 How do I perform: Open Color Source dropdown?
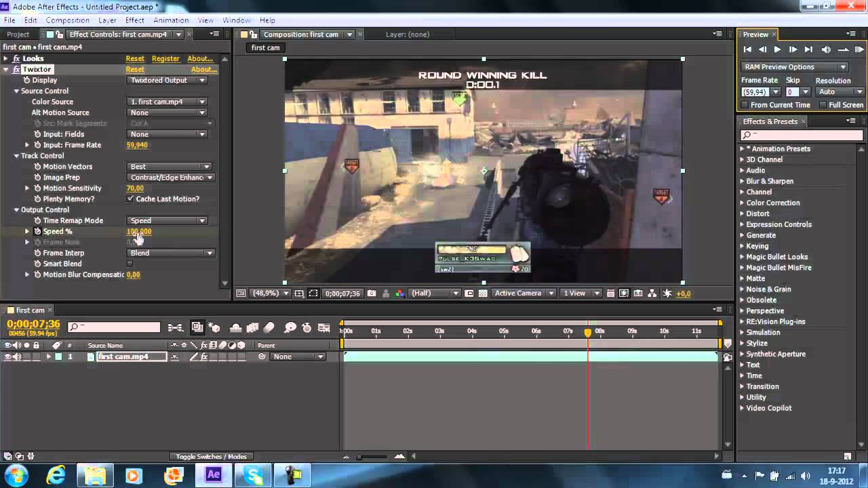pyautogui.click(x=167, y=102)
